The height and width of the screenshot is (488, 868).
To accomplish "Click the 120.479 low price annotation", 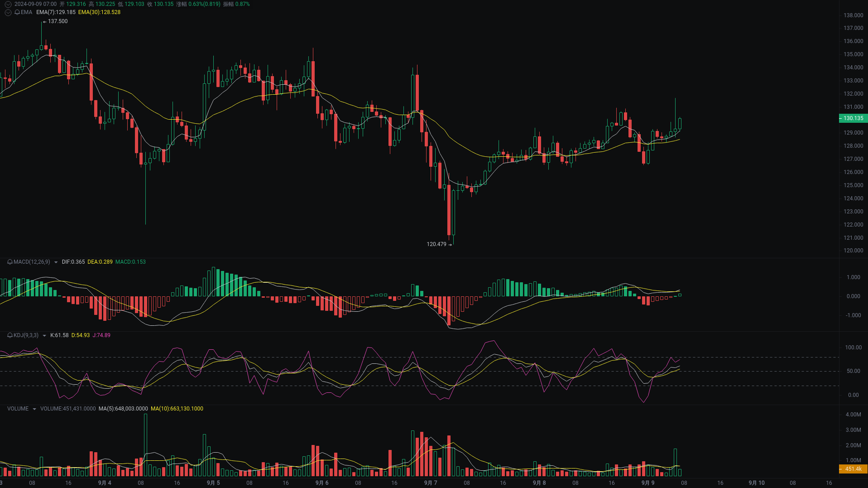I will (437, 244).
